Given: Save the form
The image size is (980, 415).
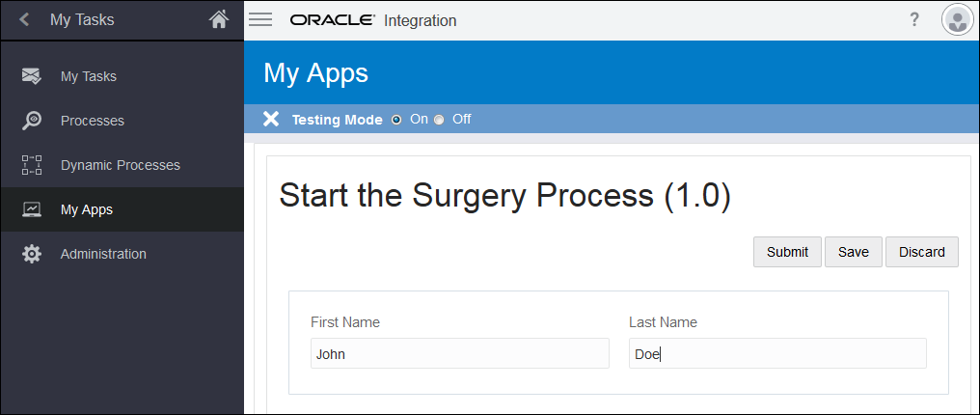Looking at the screenshot, I should (x=853, y=252).
